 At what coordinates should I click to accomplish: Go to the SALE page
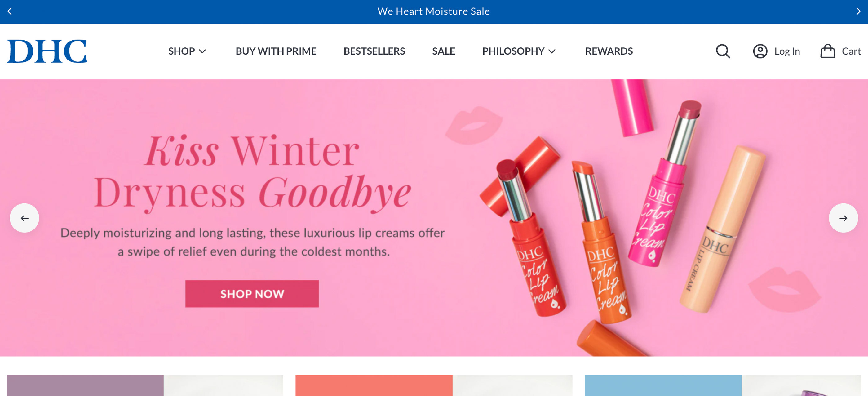click(x=443, y=51)
